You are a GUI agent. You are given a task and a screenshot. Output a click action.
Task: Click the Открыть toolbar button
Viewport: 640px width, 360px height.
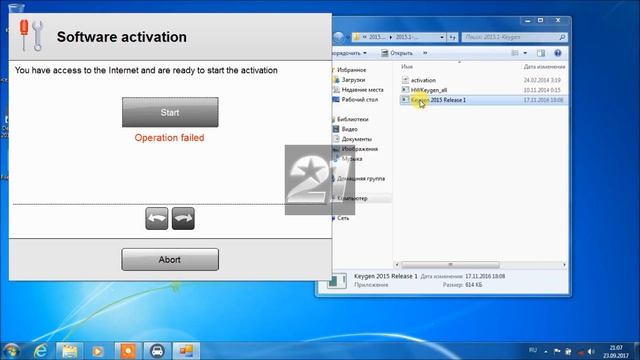click(x=397, y=53)
